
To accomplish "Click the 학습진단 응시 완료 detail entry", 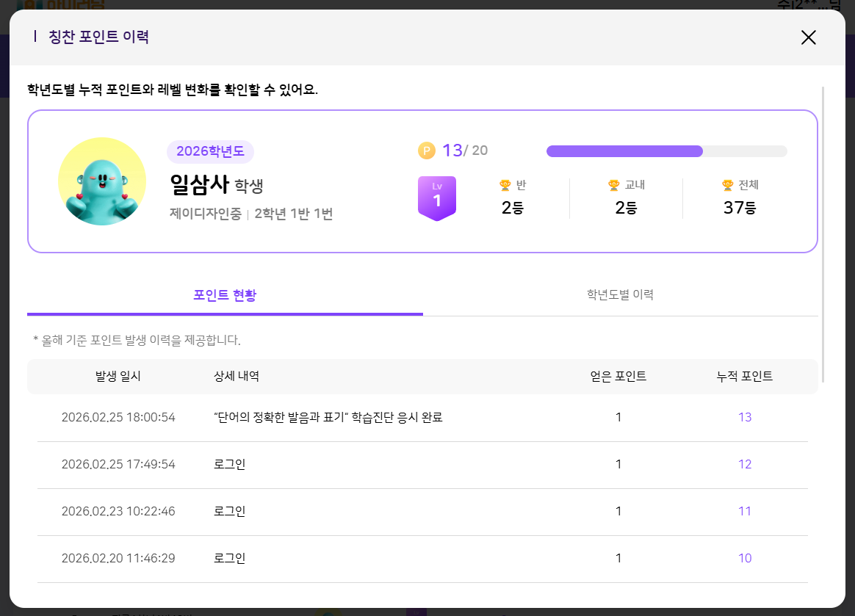I will coord(328,418).
